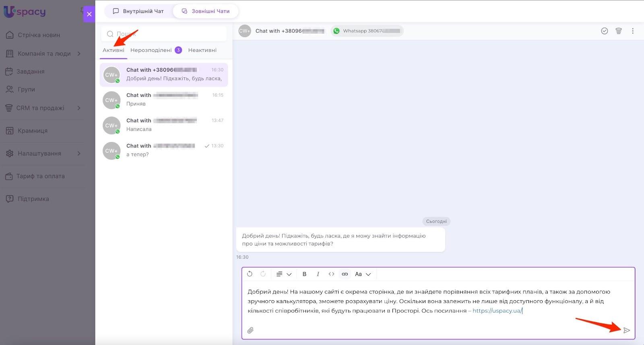644x345 pixels.
Task: Open the Uspacy logo home
Action: (x=25, y=12)
